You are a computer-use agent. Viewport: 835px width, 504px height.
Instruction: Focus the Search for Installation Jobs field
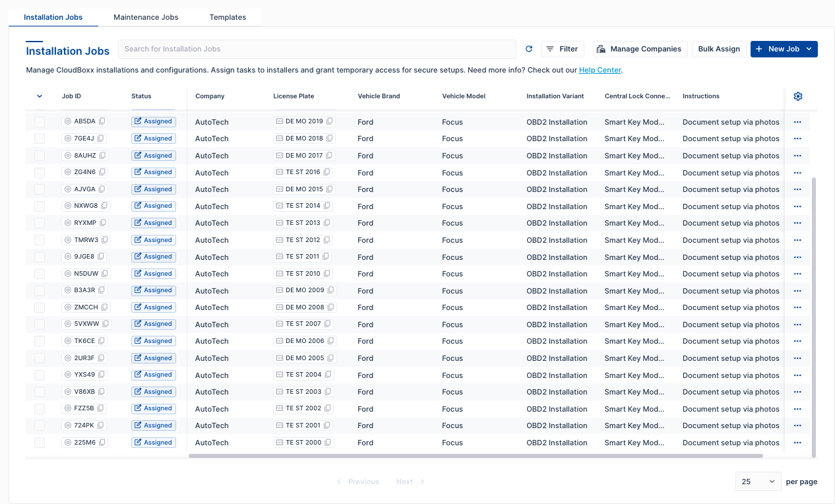[317, 49]
